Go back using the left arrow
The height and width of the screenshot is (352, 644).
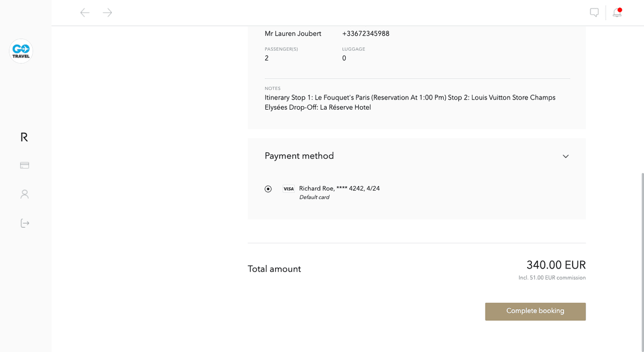pos(85,13)
